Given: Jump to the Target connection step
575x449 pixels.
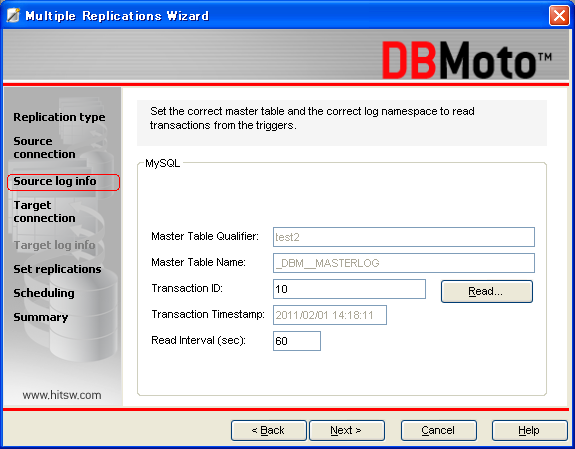Looking at the screenshot, I should (44, 211).
